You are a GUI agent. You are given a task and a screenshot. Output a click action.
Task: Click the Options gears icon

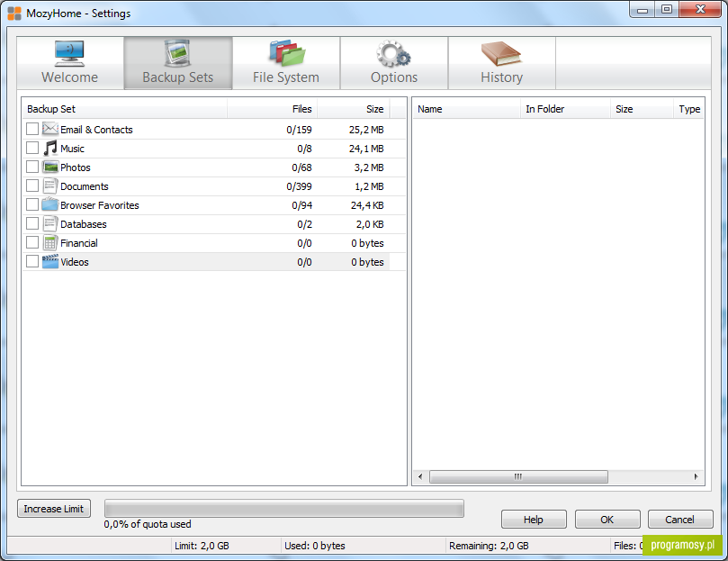click(394, 54)
